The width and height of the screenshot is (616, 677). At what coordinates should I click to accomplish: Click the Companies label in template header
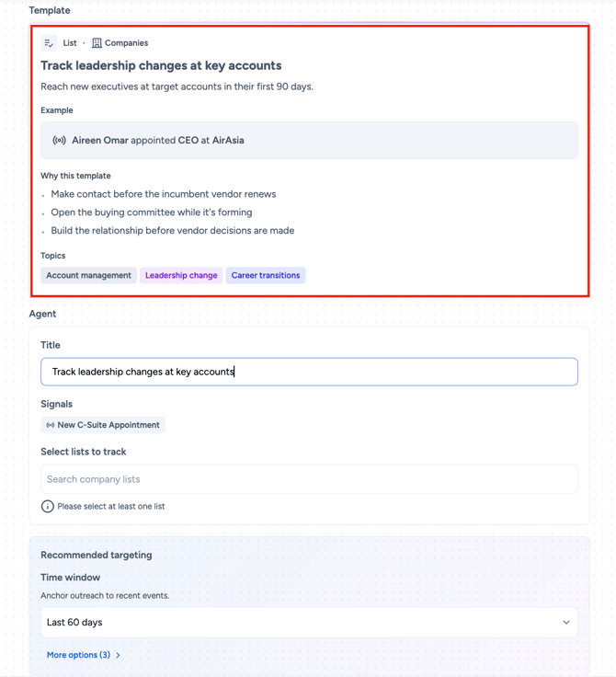pos(127,43)
